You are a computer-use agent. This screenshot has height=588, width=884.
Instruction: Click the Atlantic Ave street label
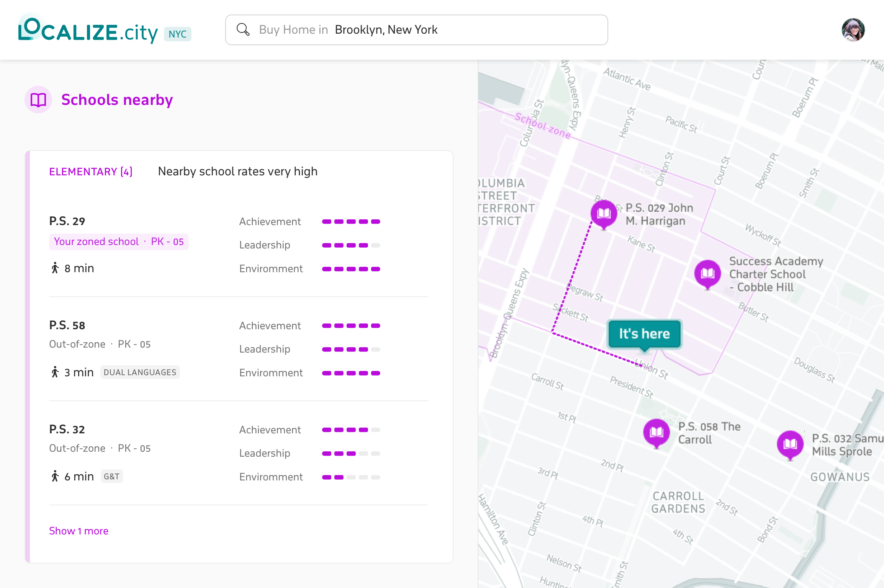[627, 79]
